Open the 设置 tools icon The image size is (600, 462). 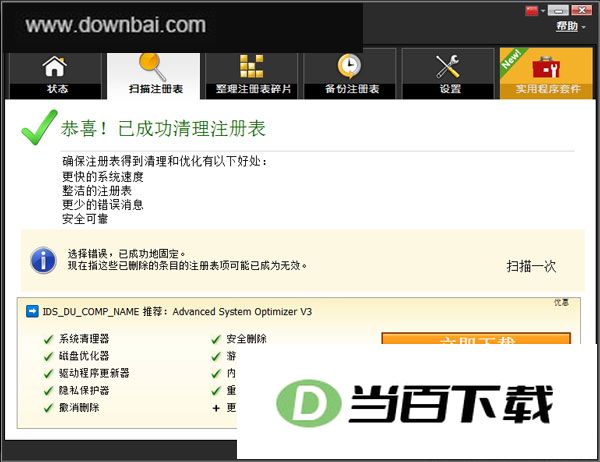coord(448,66)
